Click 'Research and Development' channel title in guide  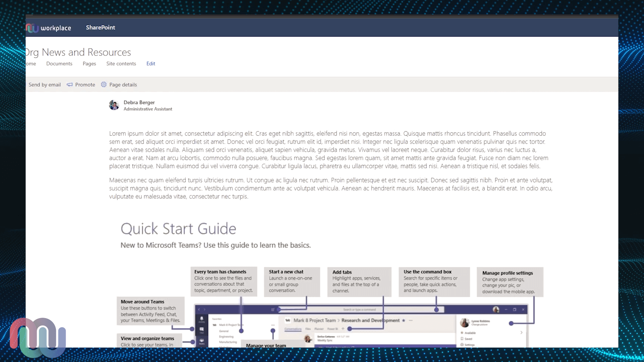click(x=370, y=320)
